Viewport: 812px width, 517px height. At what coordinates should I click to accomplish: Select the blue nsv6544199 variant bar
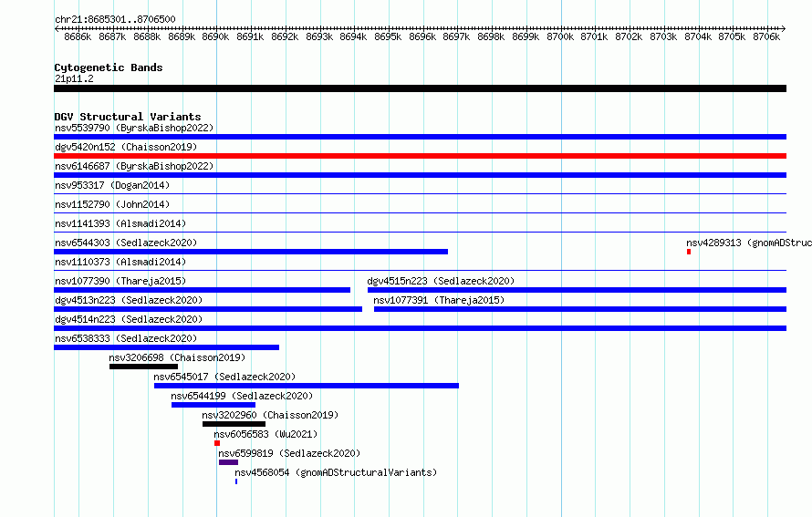[x=213, y=405]
